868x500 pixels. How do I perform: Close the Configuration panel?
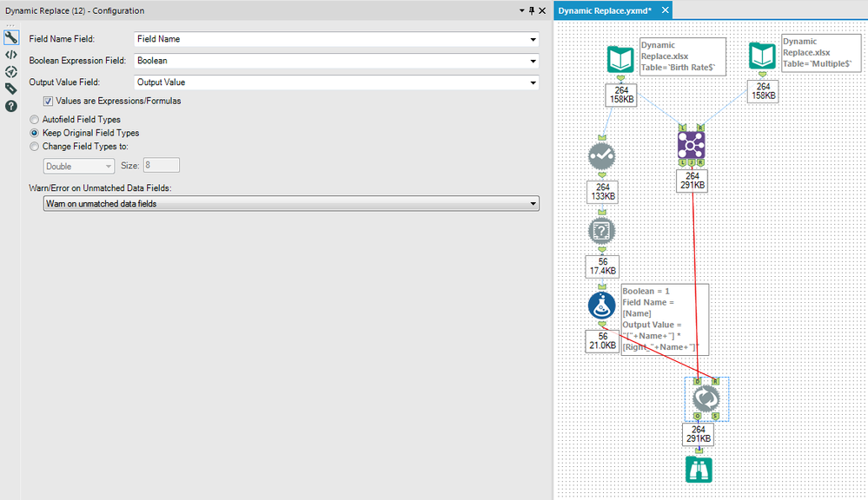click(x=542, y=10)
